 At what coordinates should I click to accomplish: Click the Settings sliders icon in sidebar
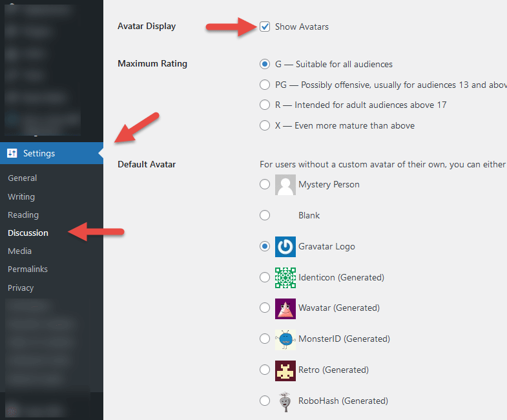pyautogui.click(x=12, y=153)
